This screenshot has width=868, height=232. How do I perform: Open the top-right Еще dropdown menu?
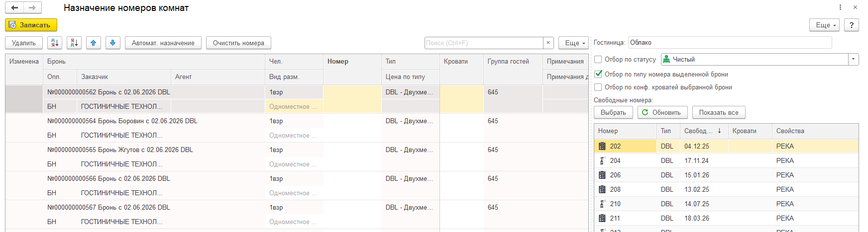click(x=825, y=25)
